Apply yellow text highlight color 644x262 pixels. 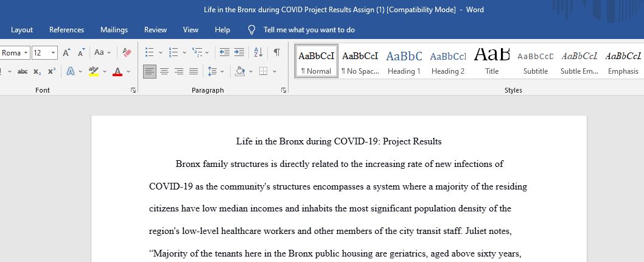94,71
